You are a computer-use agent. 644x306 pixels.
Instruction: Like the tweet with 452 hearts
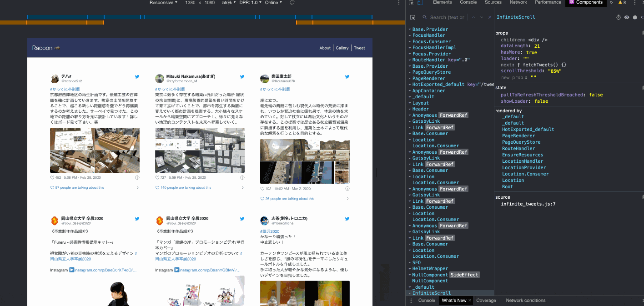pyautogui.click(x=52, y=177)
